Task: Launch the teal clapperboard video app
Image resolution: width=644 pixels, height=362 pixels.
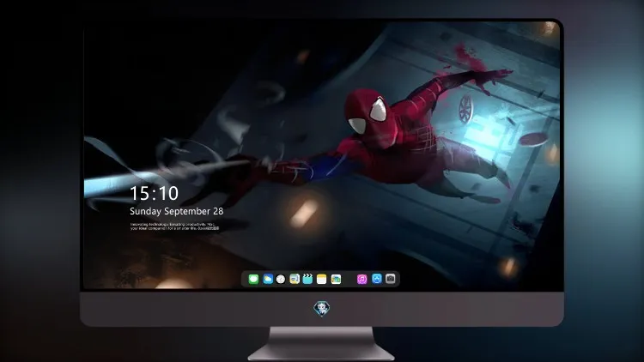Action: click(307, 279)
